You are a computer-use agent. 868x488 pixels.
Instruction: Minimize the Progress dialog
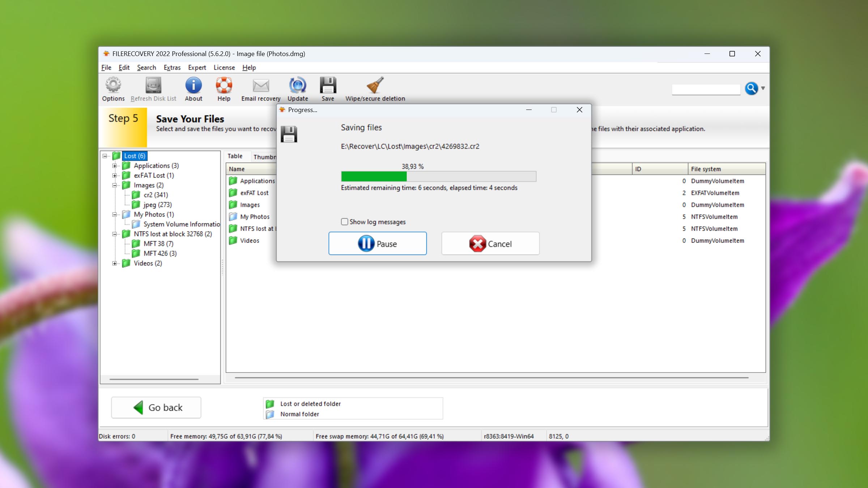point(529,110)
